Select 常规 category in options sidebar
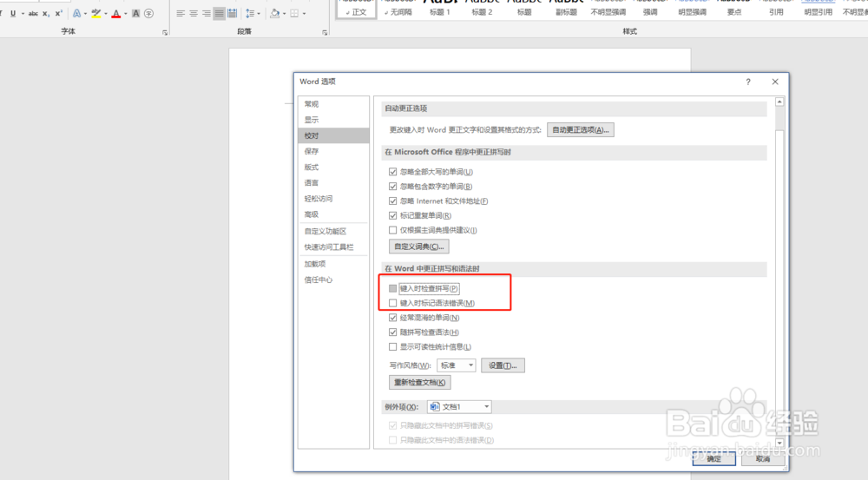Image resolution: width=868 pixels, height=480 pixels. point(333,104)
